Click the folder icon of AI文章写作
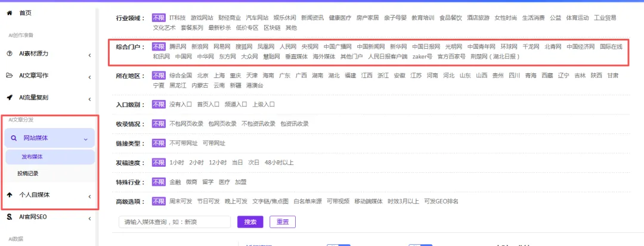Image resolution: width=644 pixels, height=246 pixels. coord(10,76)
